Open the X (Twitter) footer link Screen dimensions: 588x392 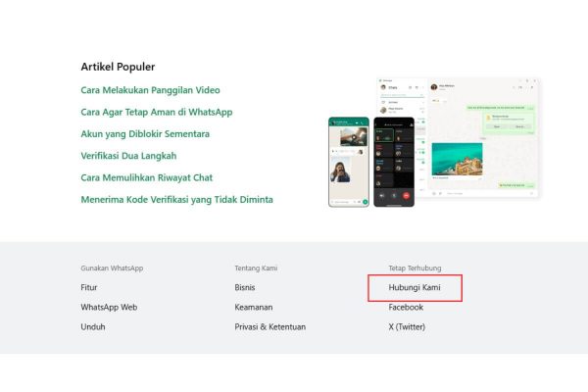(x=407, y=326)
